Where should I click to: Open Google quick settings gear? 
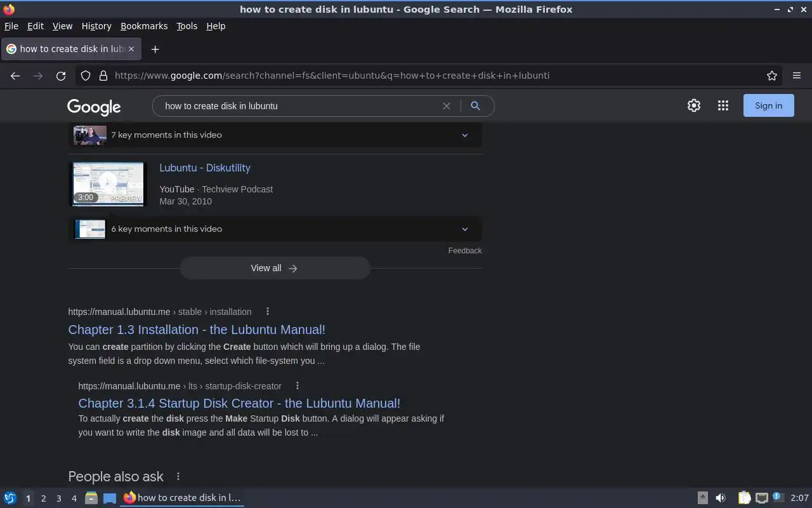pos(694,106)
